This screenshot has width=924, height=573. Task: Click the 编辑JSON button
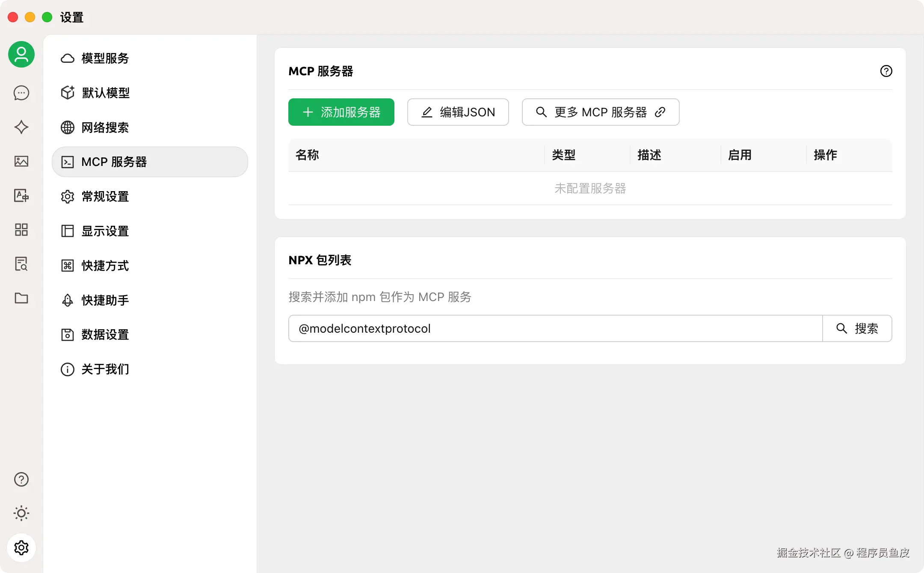click(458, 112)
